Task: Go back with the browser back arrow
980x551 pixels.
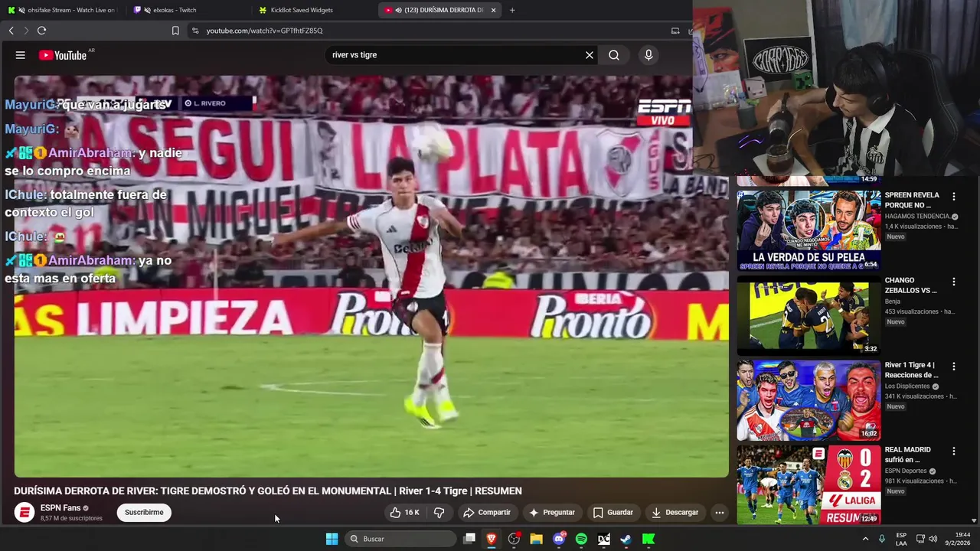Action: [x=11, y=31]
